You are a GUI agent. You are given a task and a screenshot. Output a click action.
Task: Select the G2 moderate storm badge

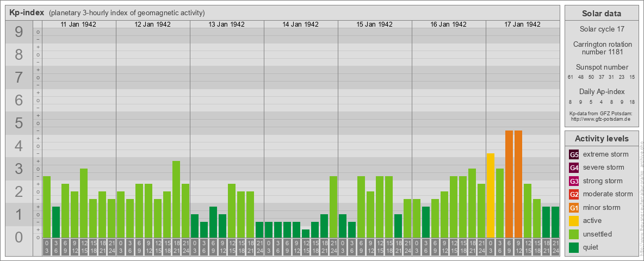pyautogui.click(x=574, y=194)
